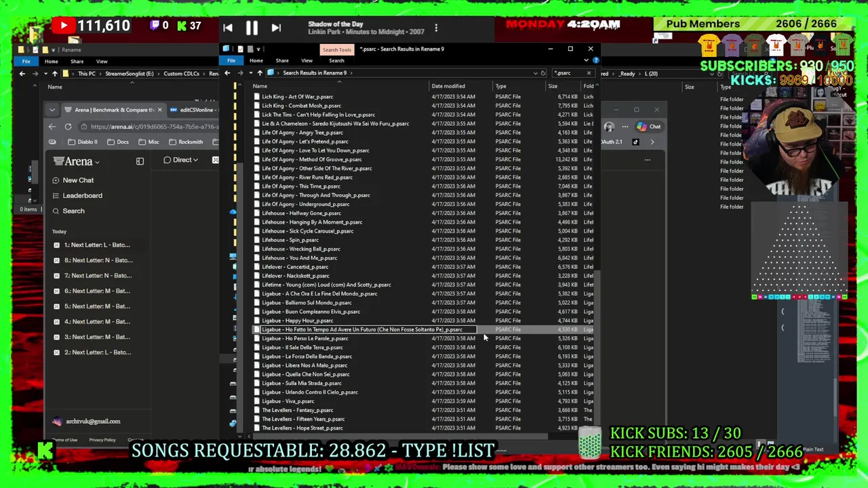Select Lifelover - Cancertid_p.psarc file
This screenshot has width=868, height=488.
tap(295, 267)
